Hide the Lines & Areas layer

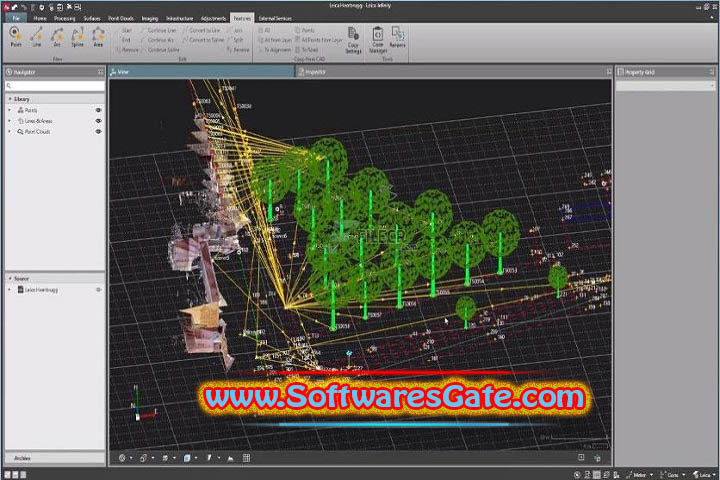[98, 121]
